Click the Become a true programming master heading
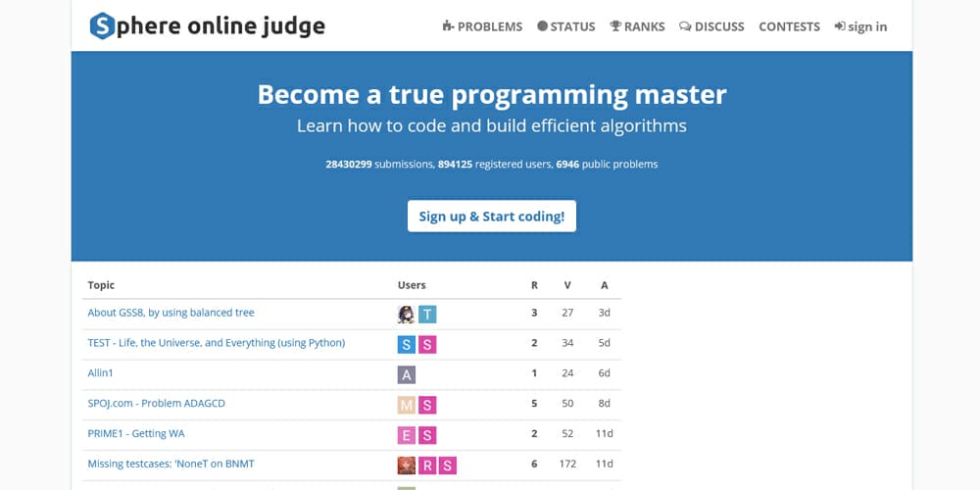This screenshot has width=980, height=490. tap(492, 94)
